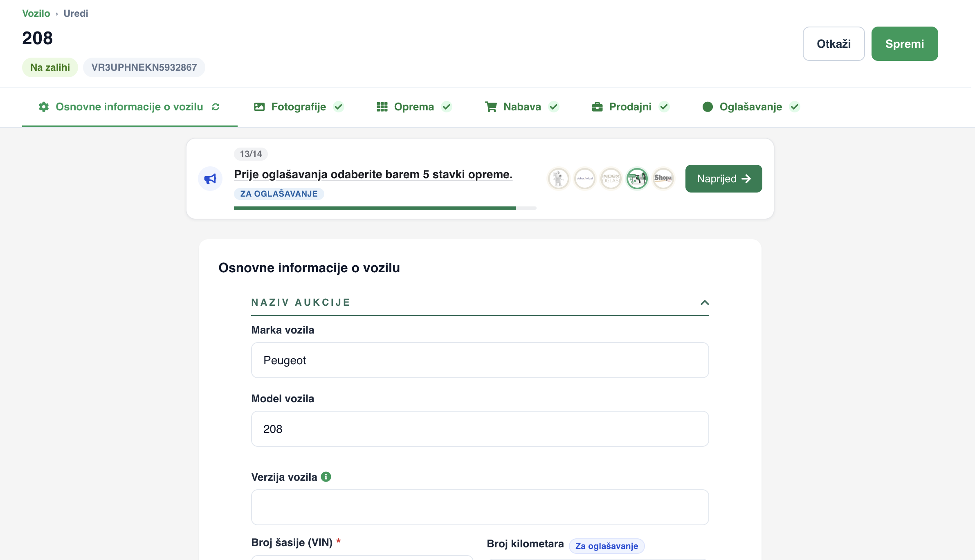This screenshot has width=975, height=560.
Task: Click the checkmark badge next to Oglašavanje
Action: click(x=794, y=107)
